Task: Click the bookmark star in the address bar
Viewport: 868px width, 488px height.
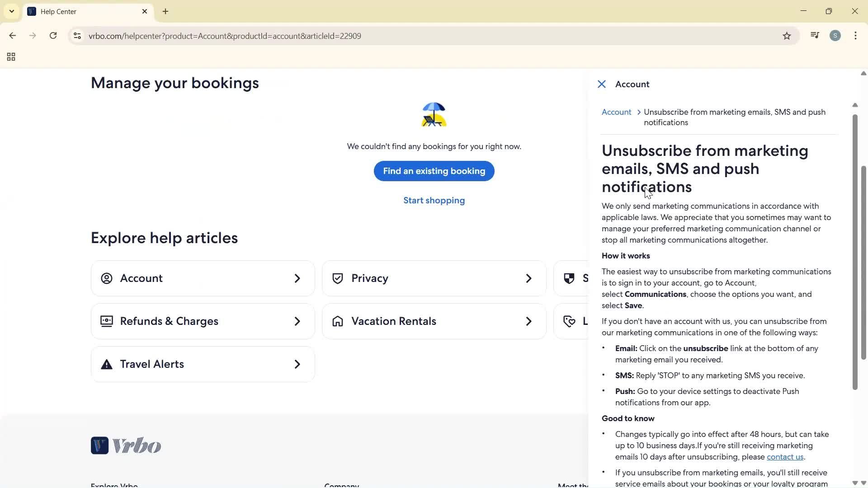Action: pos(787,36)
